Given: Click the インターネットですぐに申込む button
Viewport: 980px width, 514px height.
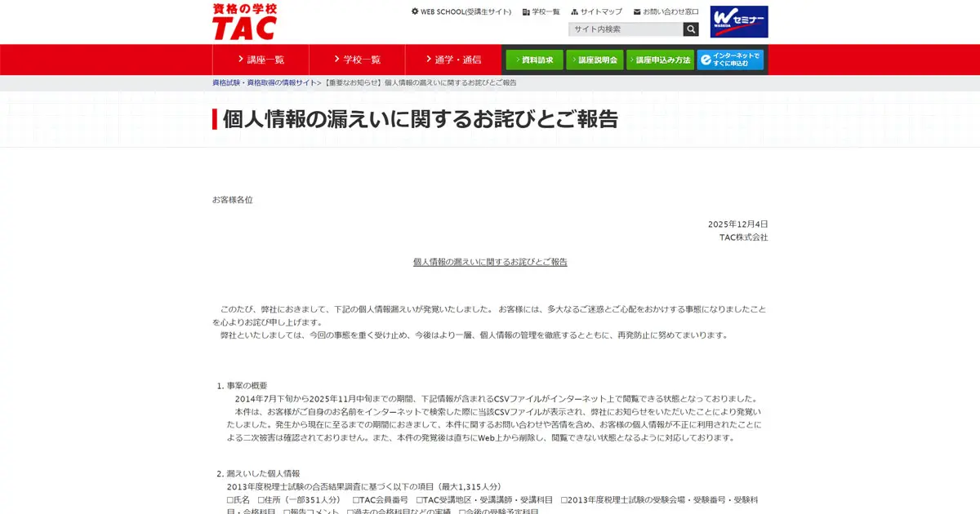Looking at the screenshot, I should (729, 59).
